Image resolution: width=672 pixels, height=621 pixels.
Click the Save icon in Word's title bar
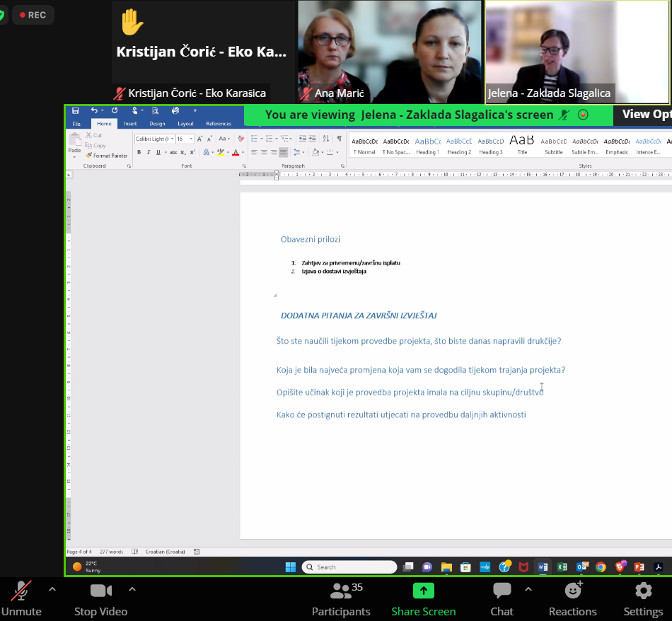76,110
